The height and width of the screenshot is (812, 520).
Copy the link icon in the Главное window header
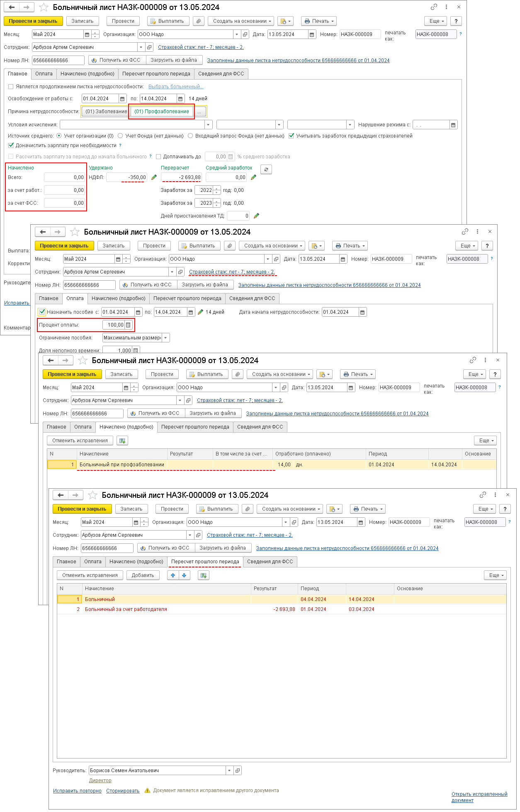[x=434, y=7]
